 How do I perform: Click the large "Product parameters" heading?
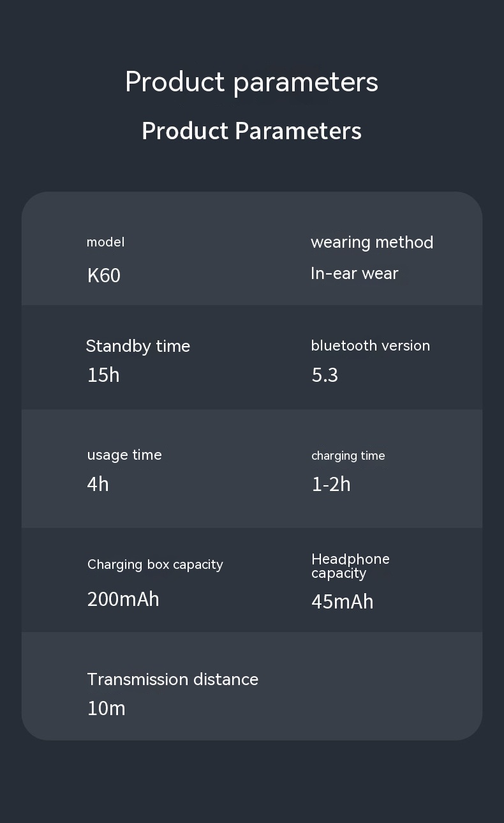[251, 82]
